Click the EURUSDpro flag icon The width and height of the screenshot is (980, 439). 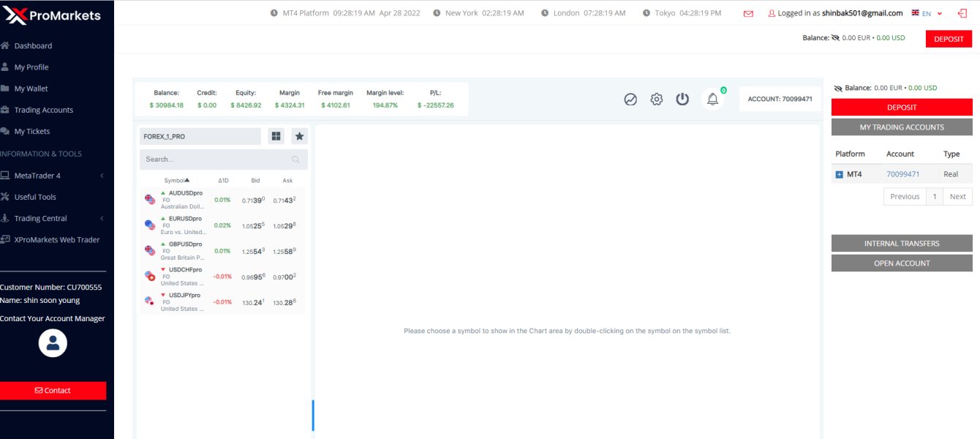click(150, 225)
